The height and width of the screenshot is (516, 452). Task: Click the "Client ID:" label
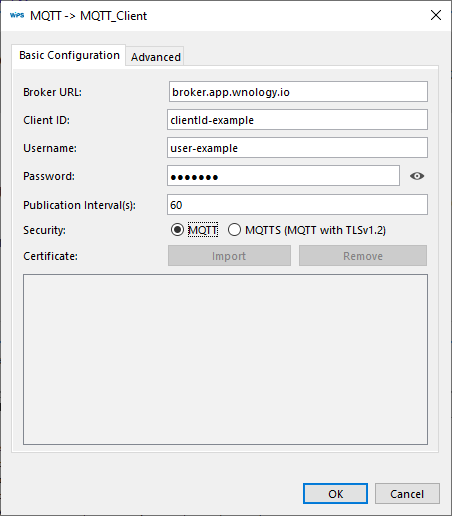[46, 120]
